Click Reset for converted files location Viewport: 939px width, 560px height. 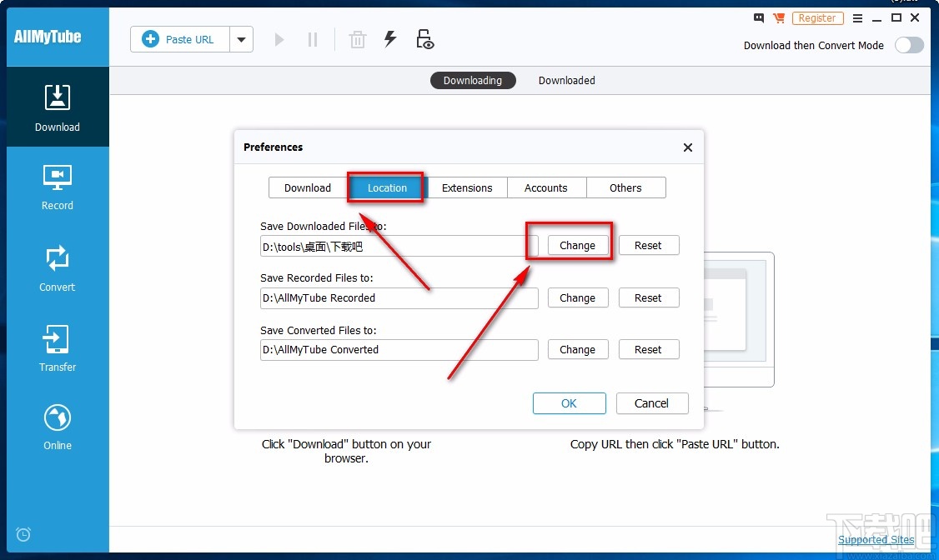tap(649, 349)
